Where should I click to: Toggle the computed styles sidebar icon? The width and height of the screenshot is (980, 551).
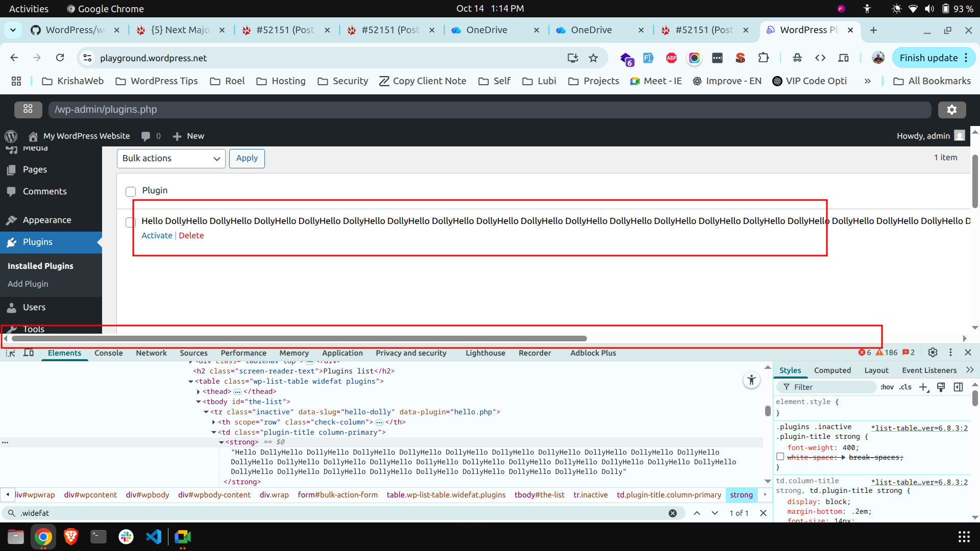(958, 387)
